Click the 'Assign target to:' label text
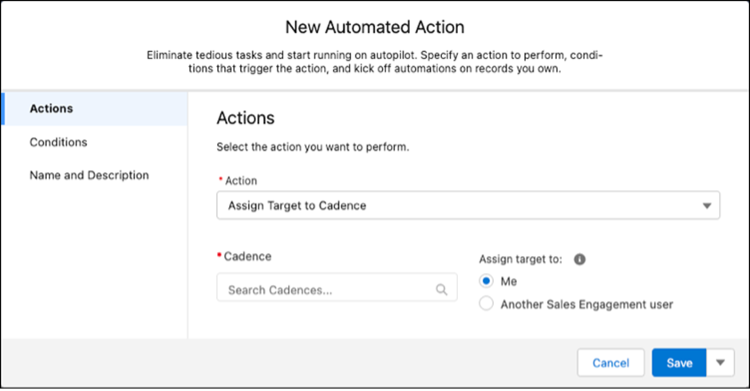Viewport: 750px width, 391px height. click(x=520, y=259)
